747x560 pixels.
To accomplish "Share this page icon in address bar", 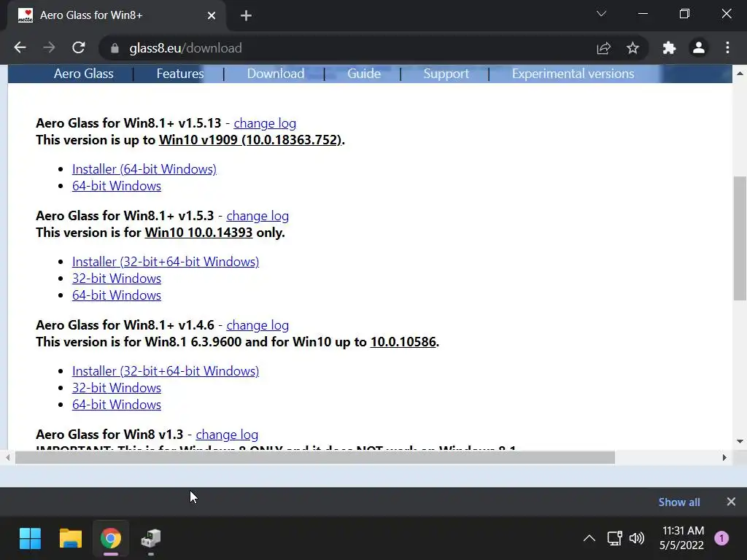I will click(x=603, y=48).
